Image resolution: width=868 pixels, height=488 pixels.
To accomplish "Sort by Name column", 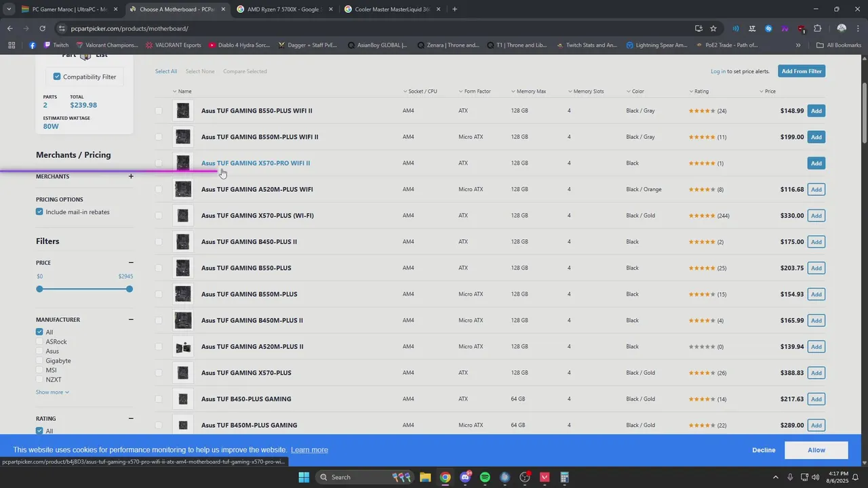I will (x=182, y=91).
